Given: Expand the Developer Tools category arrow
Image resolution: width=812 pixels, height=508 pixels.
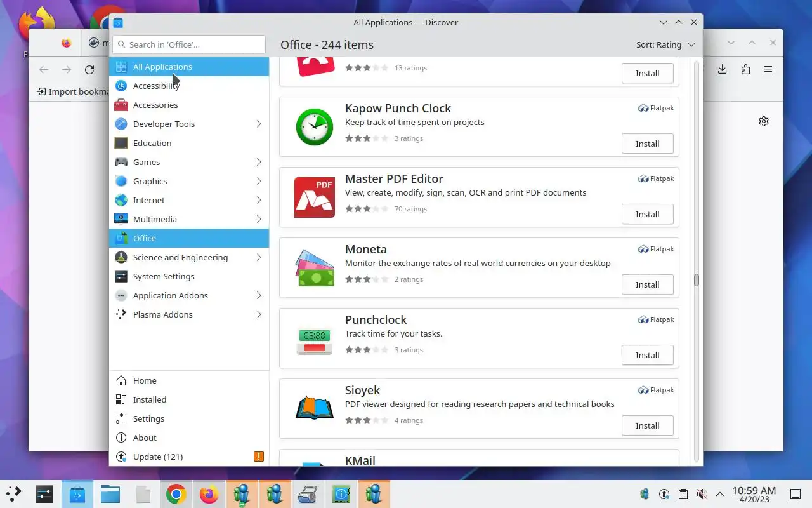Looking at the screenshot, I should tap(259, 124).
